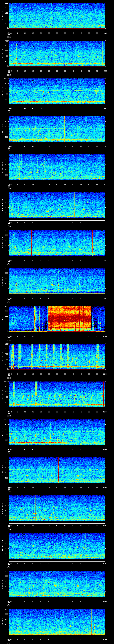Click the 18:06:00 start time label
This screenshot has height=644, width=114.
click(9, 223)
